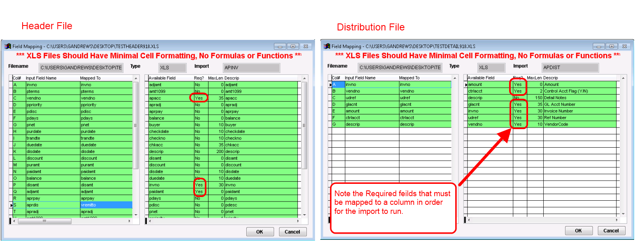
Task: Click the Import field showing APDIST
Action: pyautogui.click(x=570, y=67)
